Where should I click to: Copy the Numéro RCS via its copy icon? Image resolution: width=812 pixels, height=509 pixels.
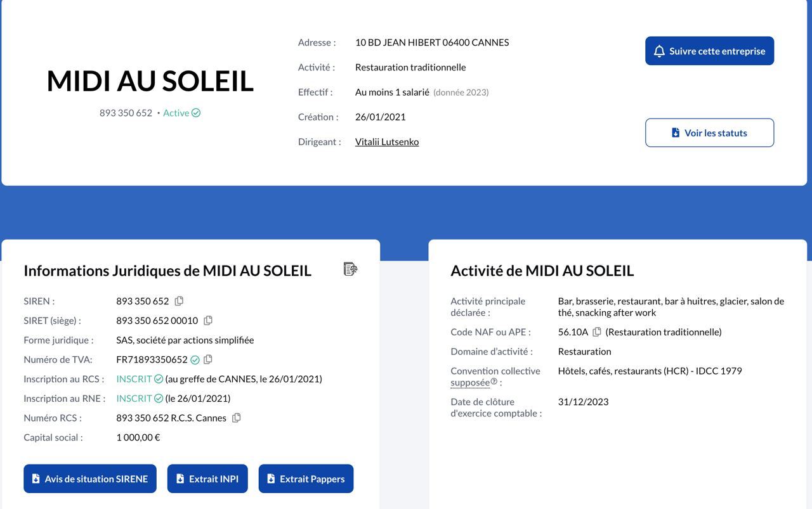(x=236, y=418)
